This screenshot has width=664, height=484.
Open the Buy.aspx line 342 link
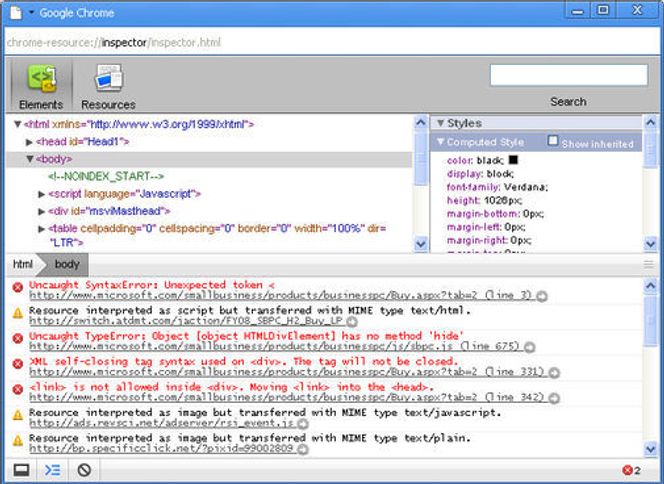(x=286, y=397)
